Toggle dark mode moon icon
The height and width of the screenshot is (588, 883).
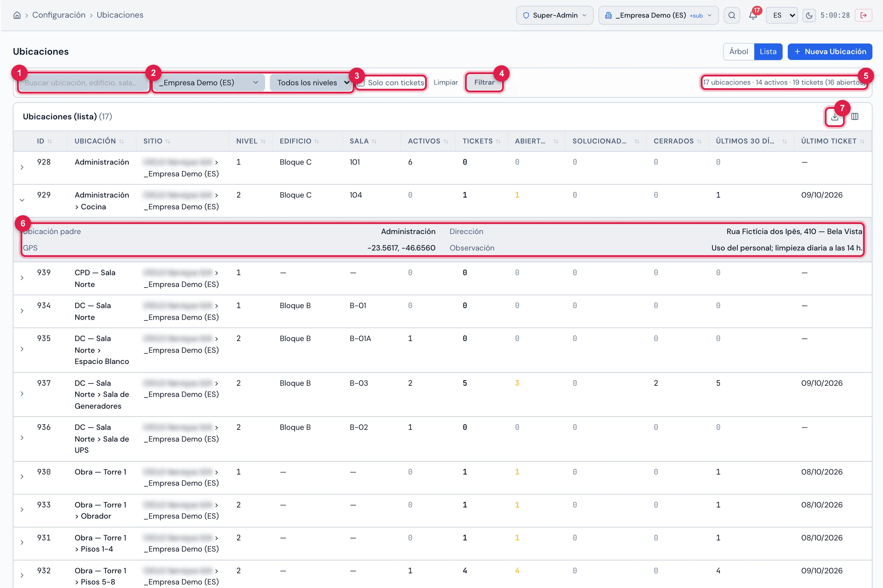[809, 15]
